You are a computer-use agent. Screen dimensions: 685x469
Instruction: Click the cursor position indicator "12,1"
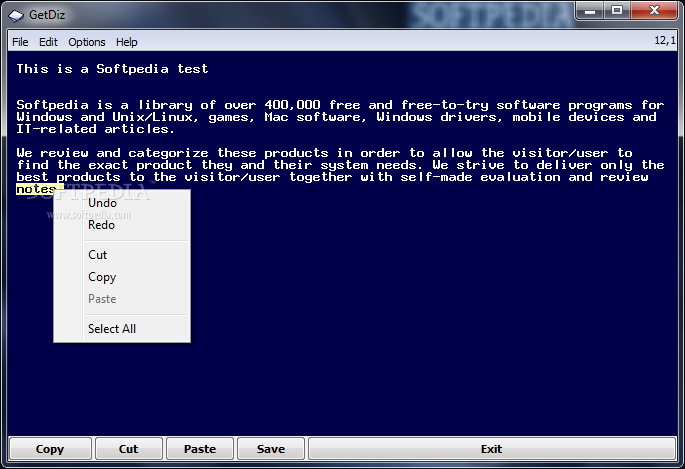[x=664, y=41]
